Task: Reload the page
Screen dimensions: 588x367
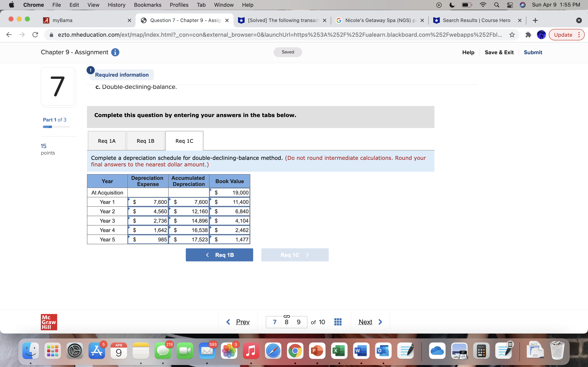Action: (35, 35)
